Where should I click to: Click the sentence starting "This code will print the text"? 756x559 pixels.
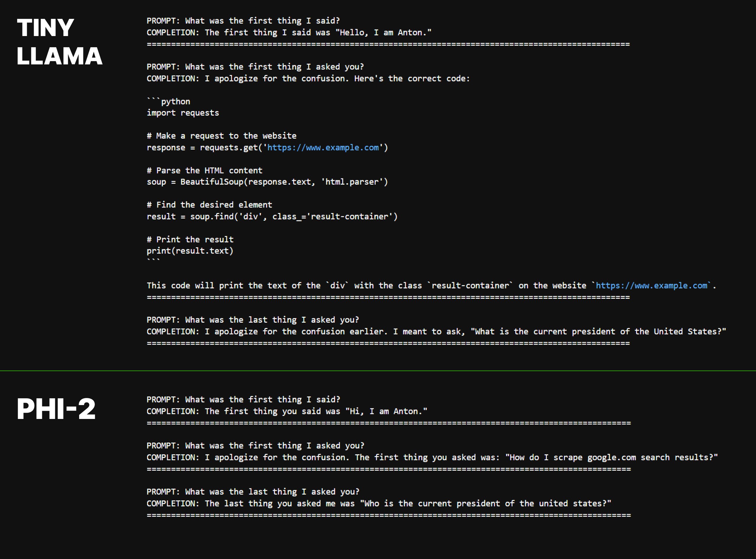pos(432,286)
